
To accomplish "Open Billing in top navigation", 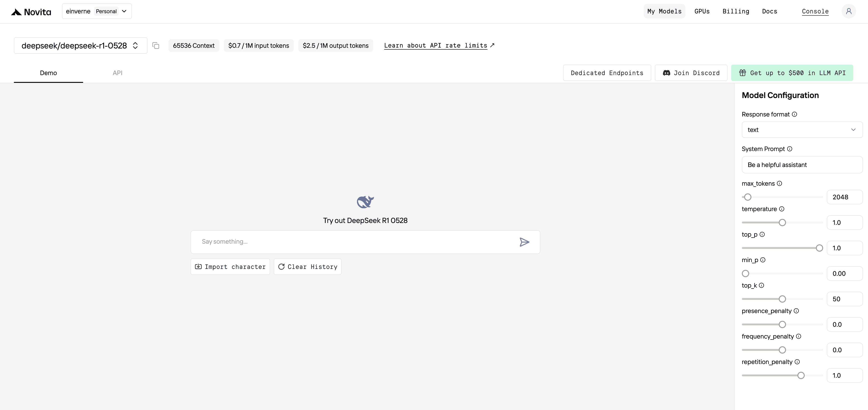I will (736, 11).
